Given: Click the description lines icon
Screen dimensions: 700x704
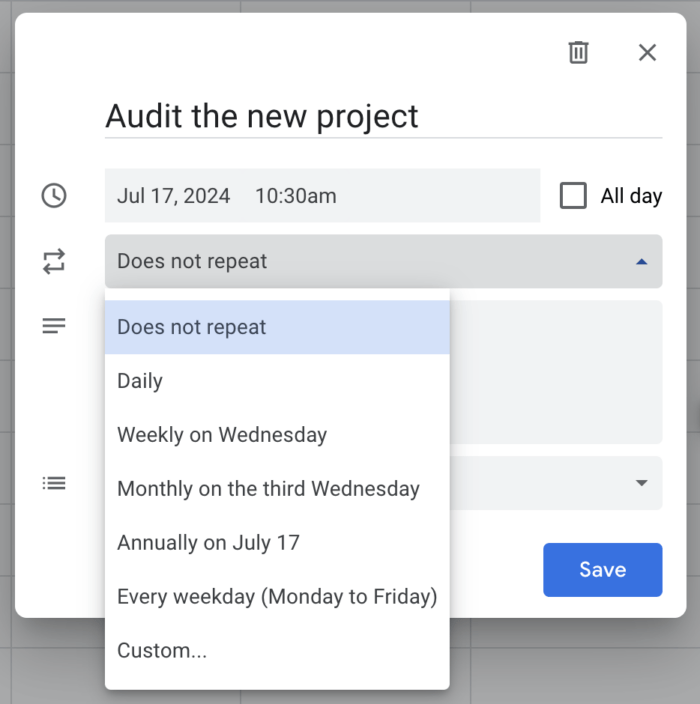Looking at the screenshot, I should pyautogui.click(x=54, y=326).
